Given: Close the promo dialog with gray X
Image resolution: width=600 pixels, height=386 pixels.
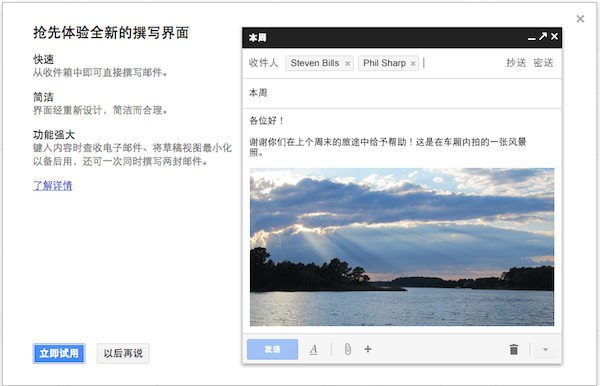Looking at the screenshot, I should pos(580,19).
